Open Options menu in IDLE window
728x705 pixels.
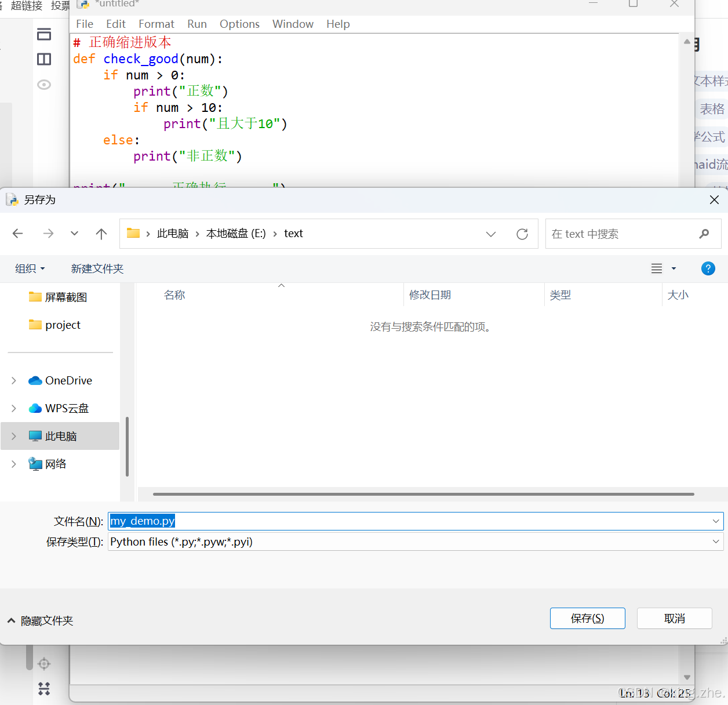(x=239, y=24)
